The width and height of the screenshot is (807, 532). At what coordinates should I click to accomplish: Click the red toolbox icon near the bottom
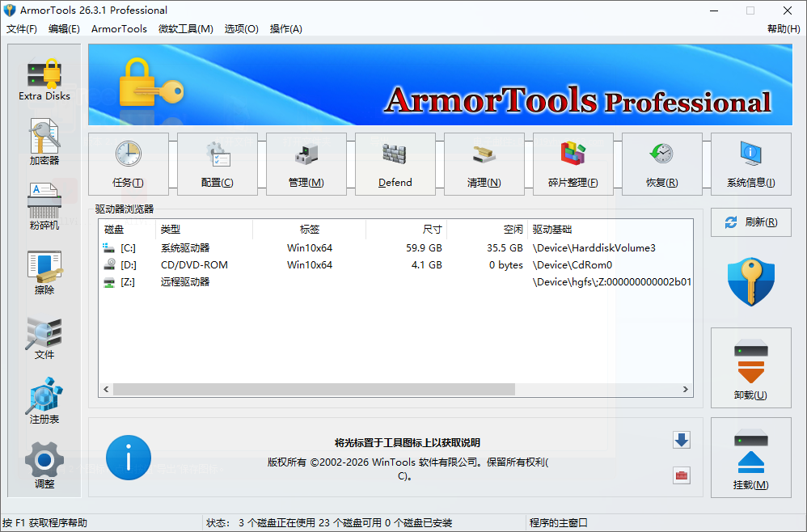(x=682, y=475)
